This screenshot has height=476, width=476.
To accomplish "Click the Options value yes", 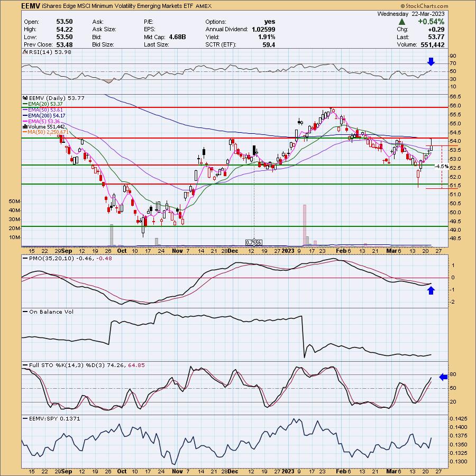I will point(270,22).
